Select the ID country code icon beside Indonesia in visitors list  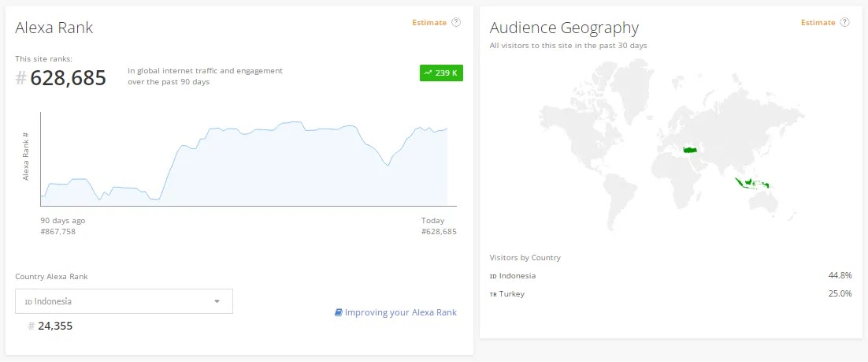[493, 276]
